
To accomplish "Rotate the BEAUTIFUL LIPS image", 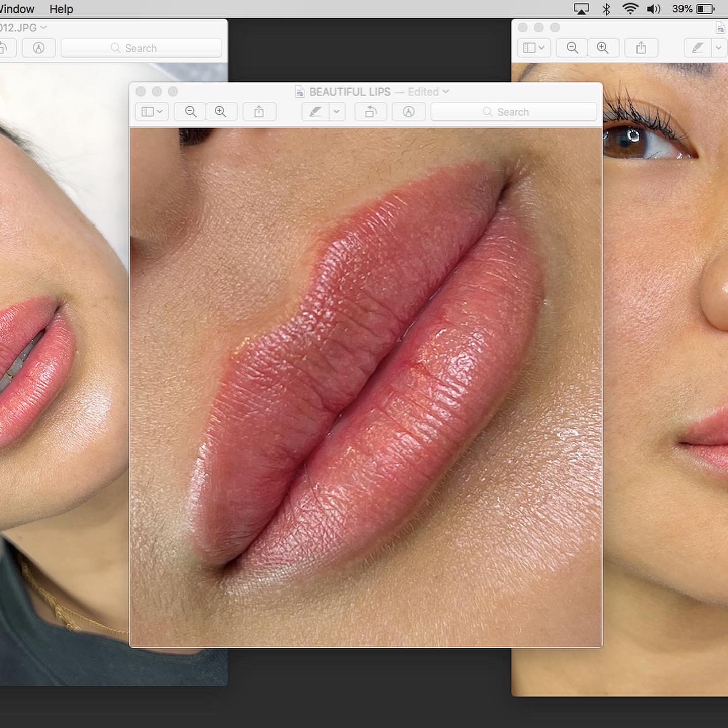I will [371, 112].
